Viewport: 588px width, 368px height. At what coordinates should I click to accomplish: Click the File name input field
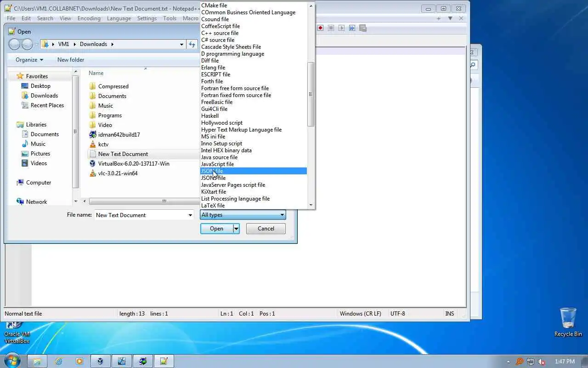tap(141, 215)
